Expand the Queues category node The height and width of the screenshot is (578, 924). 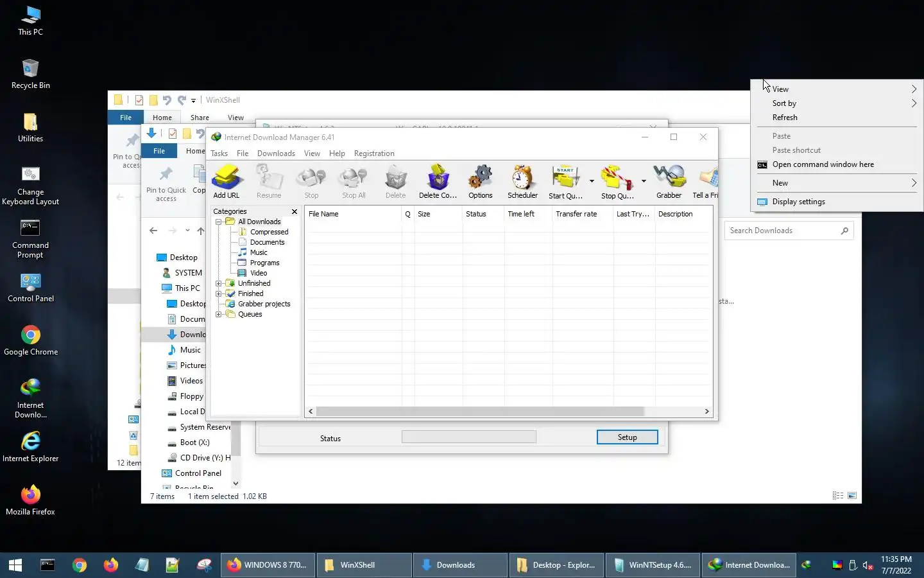pyautogui.click(x=218, y=314)
